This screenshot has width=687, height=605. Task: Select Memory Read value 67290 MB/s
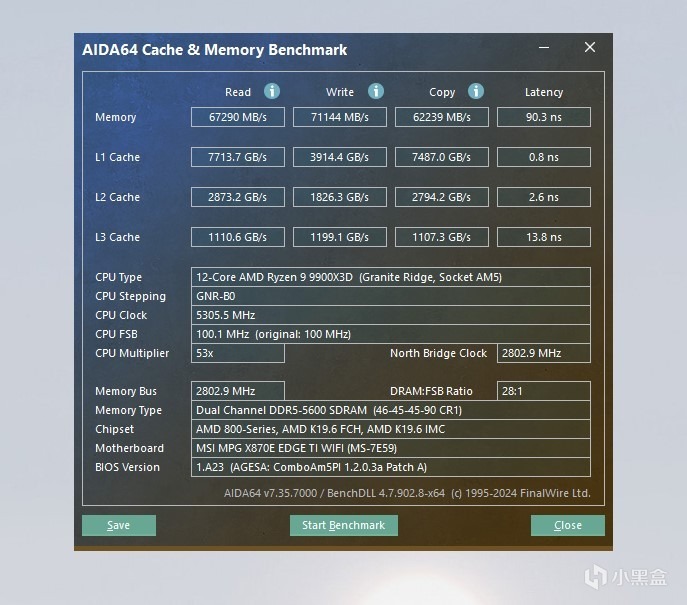238,117
